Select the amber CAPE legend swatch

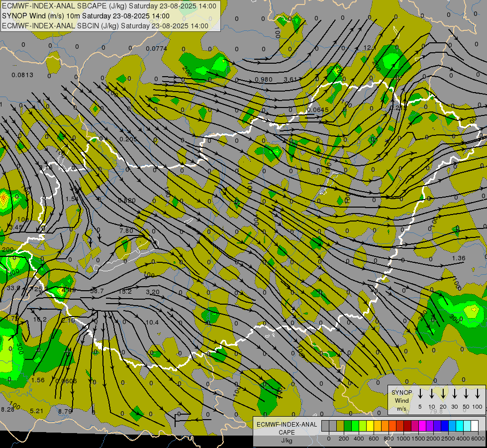point(378,426)
